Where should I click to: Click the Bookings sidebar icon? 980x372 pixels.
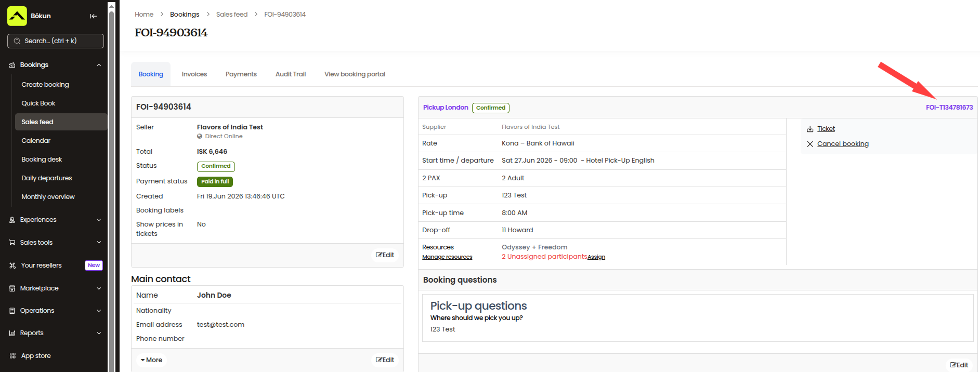(12, 65)
